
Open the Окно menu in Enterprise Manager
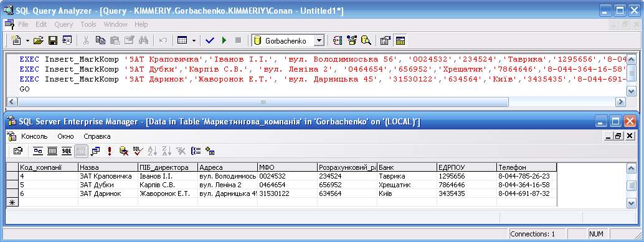point(66,136)
